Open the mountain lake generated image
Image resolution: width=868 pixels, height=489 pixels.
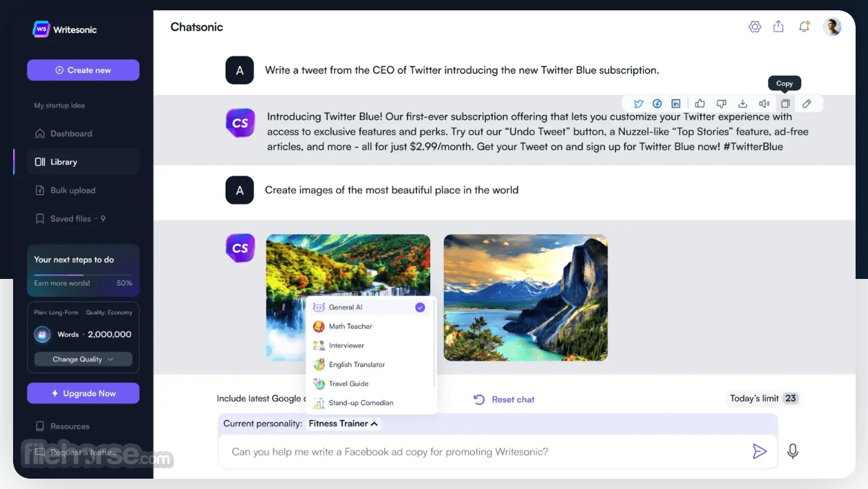coord(525,298)
